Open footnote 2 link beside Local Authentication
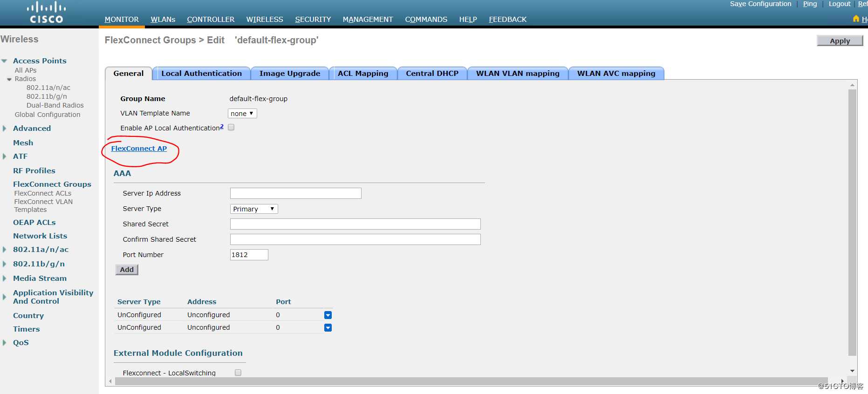The image size is (868, 394). coord(222,126)
